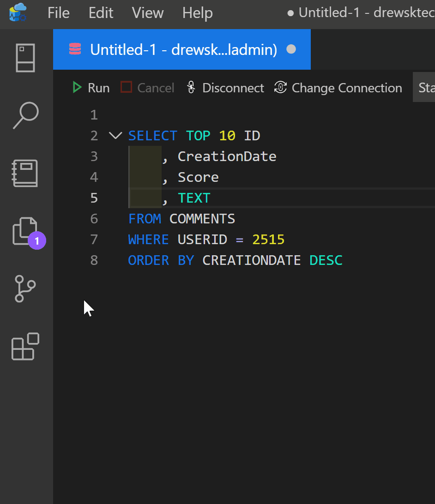Open the Search view in sidebar

point(25,115)
